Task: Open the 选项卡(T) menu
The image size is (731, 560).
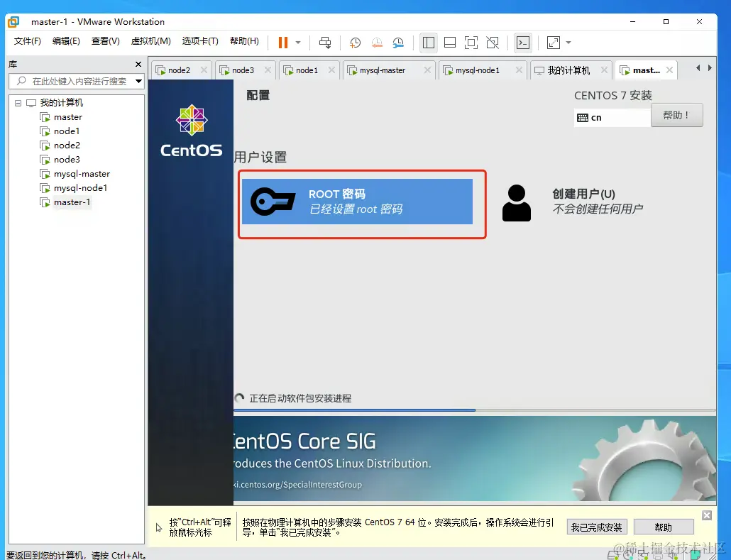Action: [200, 41]
